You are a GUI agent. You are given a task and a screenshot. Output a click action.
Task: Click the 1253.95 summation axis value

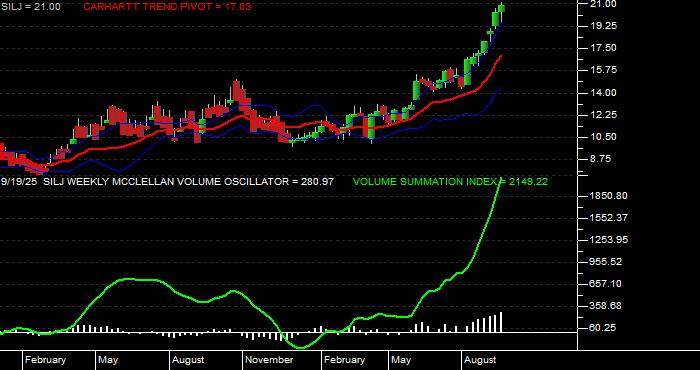[609, 240]
